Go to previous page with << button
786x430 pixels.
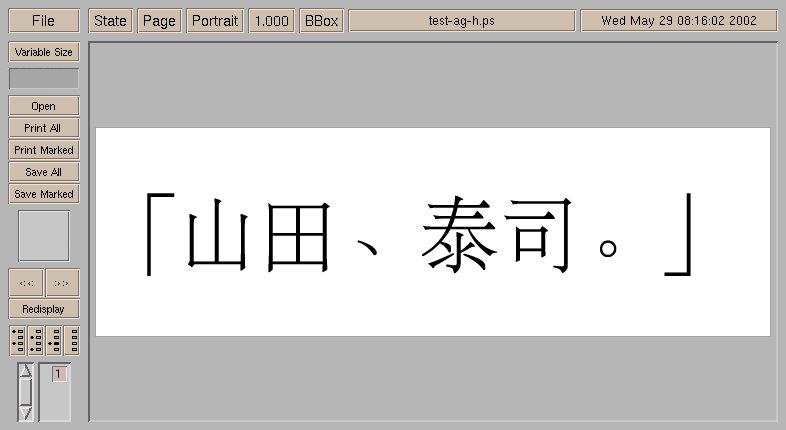point(26,283)
